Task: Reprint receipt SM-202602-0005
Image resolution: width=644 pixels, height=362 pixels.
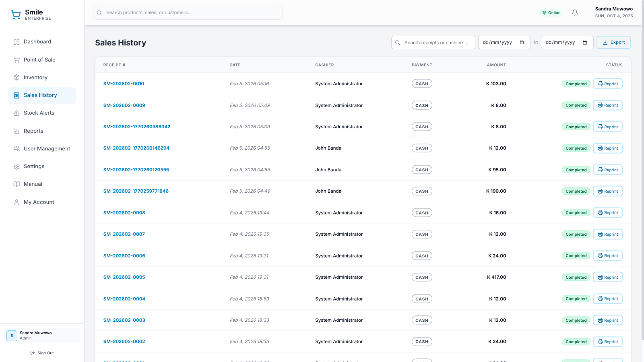Action: coord(608,277)
